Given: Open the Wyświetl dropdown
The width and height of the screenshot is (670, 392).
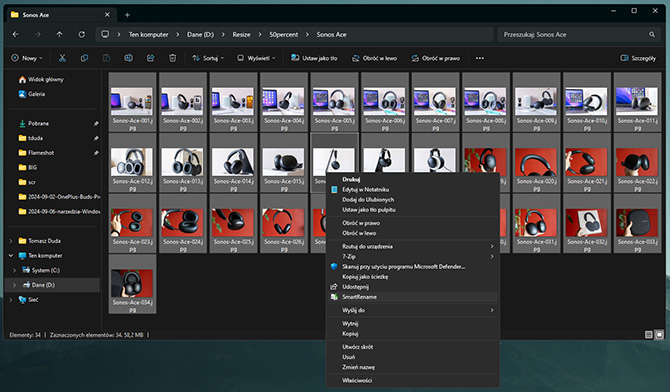Looking at the screenshot, I should point(257,58).
